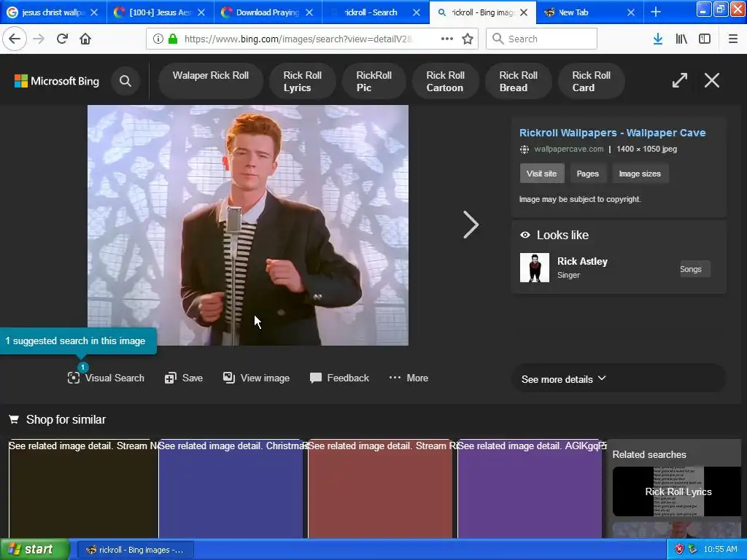Screen dimensions: 747x560
Task: Select the Rick Roll Cartoon suggestion chip
Action: (x=445, y=81)
